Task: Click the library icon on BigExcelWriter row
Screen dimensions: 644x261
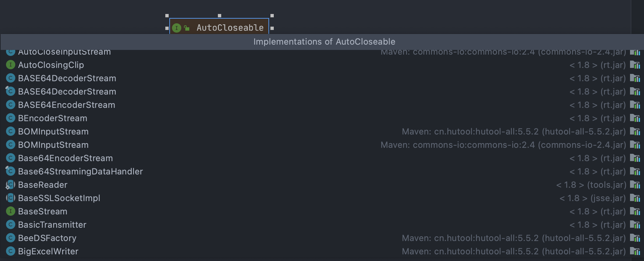Action: (x=635, y=251)
